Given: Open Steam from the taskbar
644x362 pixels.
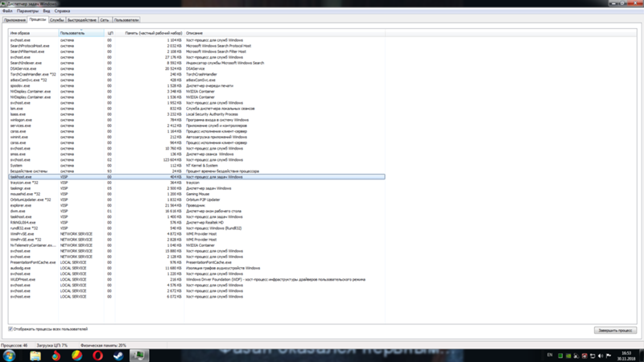Looking at the screenshot, I should [118, 356].
